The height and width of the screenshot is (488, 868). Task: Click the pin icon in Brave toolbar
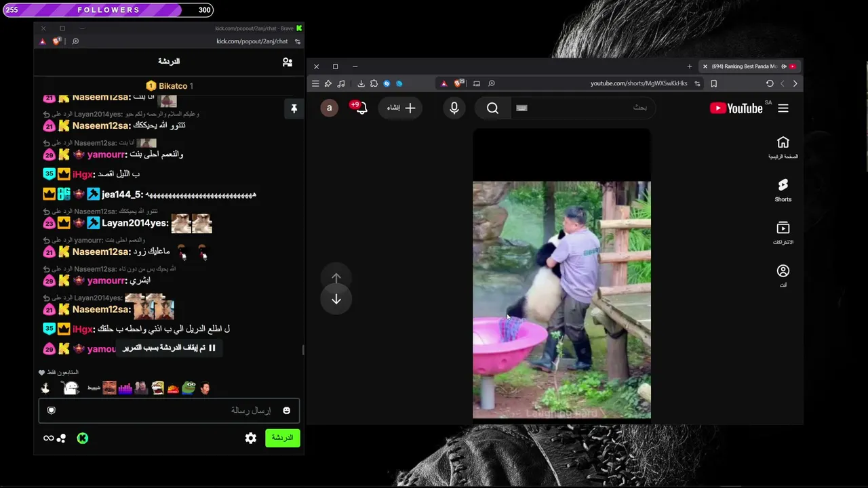pyautogui.click(x=328, y=83)
